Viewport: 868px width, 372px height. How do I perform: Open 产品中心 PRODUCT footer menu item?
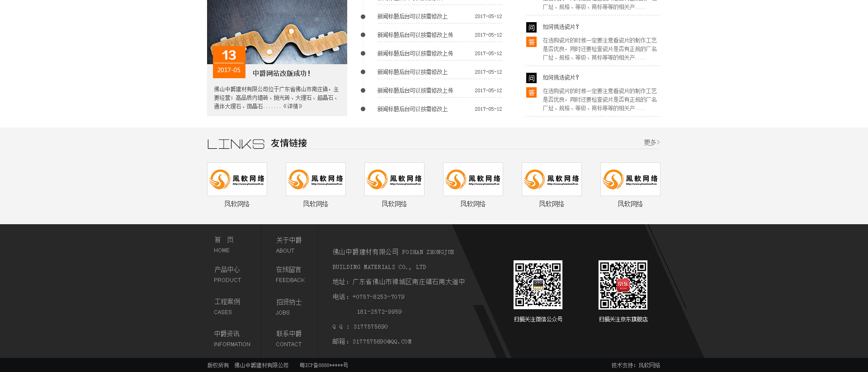coord(227,274)
